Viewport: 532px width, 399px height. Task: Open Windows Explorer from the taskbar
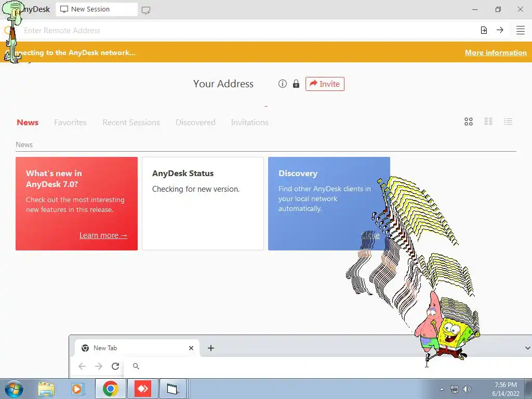[46, 389]
